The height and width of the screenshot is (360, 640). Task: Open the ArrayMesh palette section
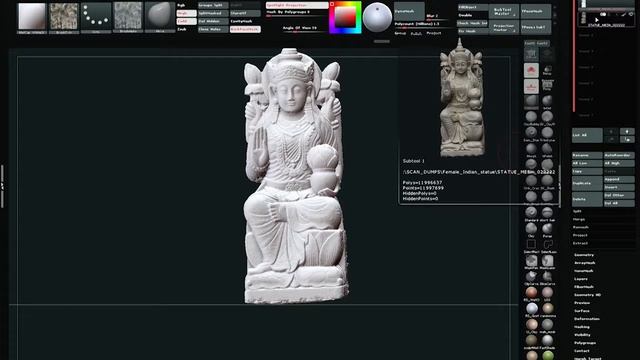pyautogui.click(x=585, y=263)
